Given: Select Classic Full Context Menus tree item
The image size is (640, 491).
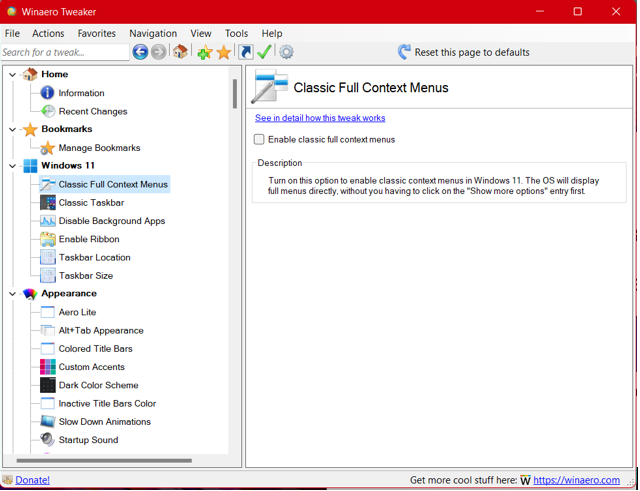Looking at the screenshot, I should (x=105, y=184).
